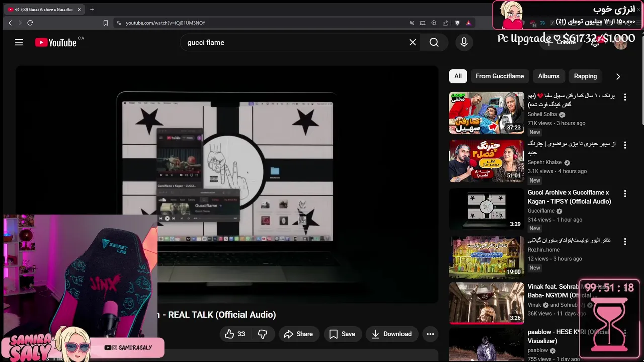Open the TIPSY 3:29 video thumbnail
The height and width of the screenshot is (362, 644).
pos(487,209)
